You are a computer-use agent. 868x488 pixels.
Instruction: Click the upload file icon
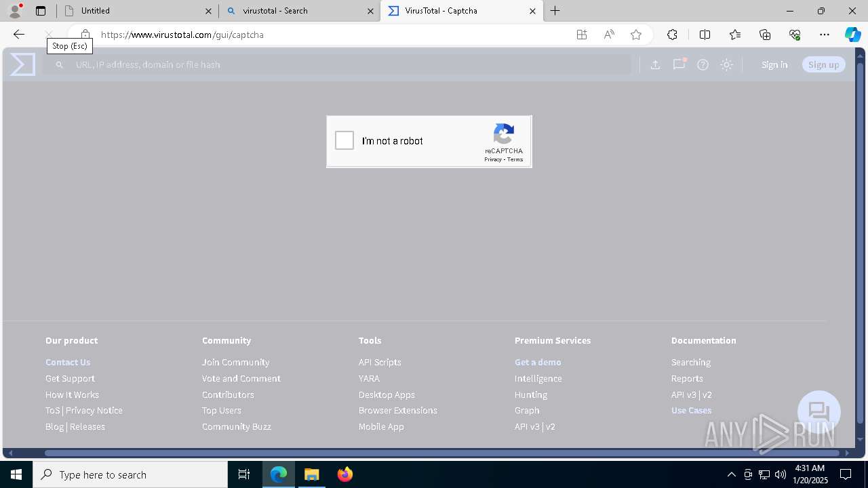point(655,64)
